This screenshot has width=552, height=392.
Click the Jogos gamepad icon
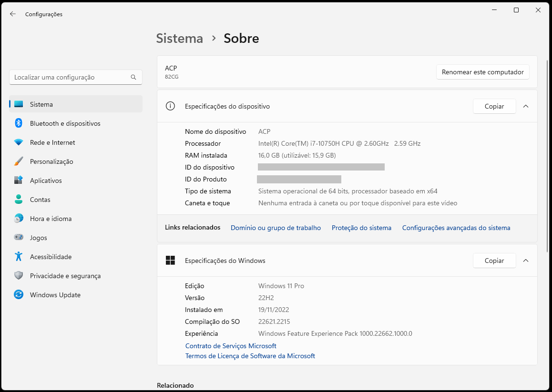[19, 237]
